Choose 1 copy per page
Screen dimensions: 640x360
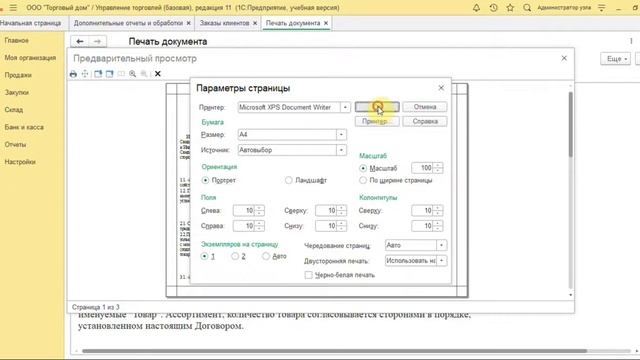click(204, 256)
